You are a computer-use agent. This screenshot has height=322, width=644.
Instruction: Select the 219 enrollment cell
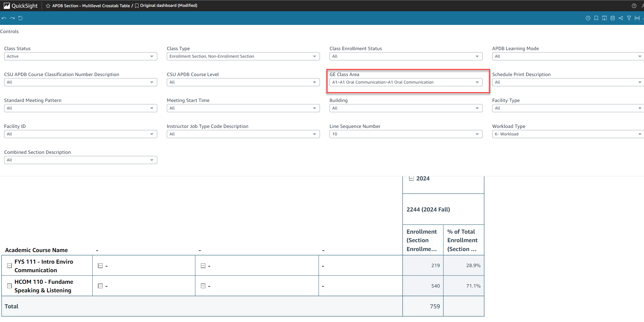[x=423, y=265]
